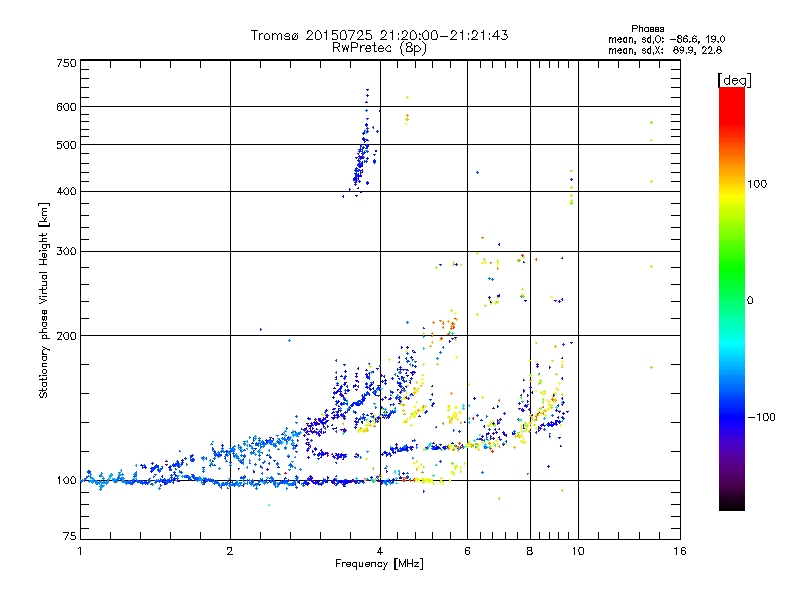This screenshot has height=600, width=800.
Task: Click x-axis tick label '10'
Action: (x=578, y=551)
